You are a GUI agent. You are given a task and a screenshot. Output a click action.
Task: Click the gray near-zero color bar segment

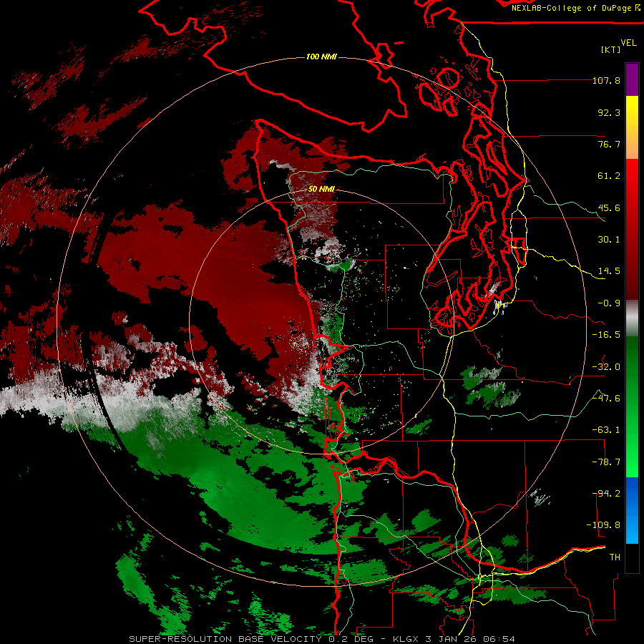coord(632,318)
